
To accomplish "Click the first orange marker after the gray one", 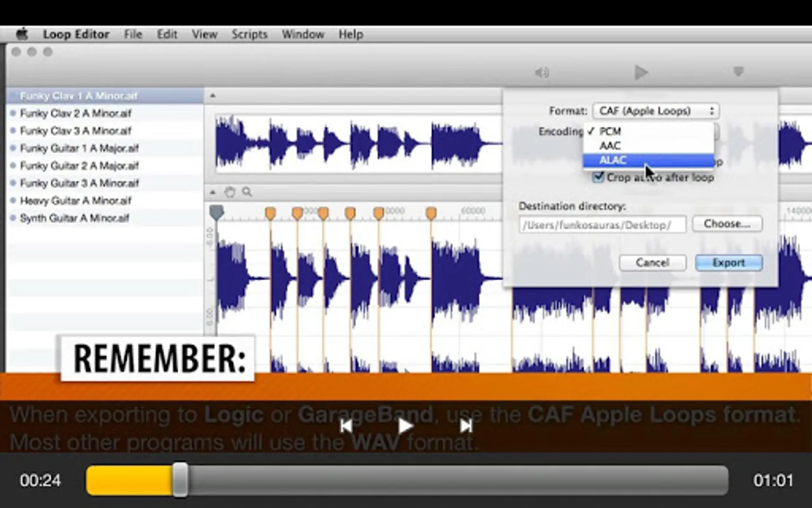I will click(x=271, y=213).
